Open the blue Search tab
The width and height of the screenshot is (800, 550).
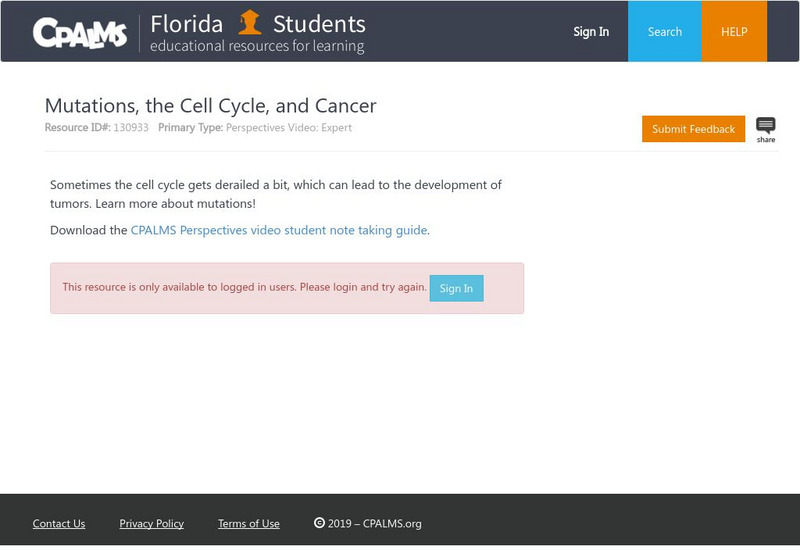coord(664,32)
